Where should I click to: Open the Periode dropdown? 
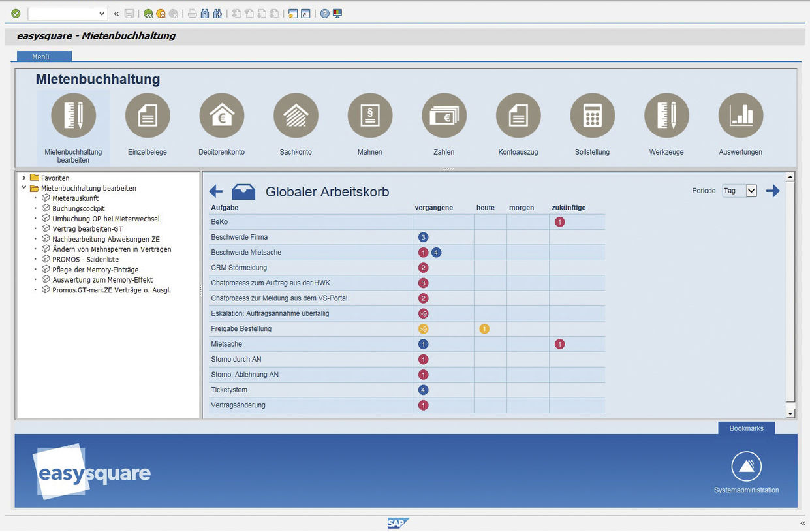coord(751,191)
